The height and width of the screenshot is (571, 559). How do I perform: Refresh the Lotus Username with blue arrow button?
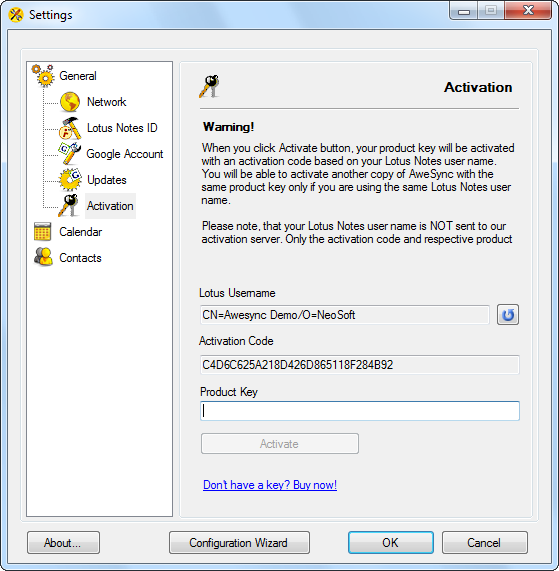click(508, 315)
